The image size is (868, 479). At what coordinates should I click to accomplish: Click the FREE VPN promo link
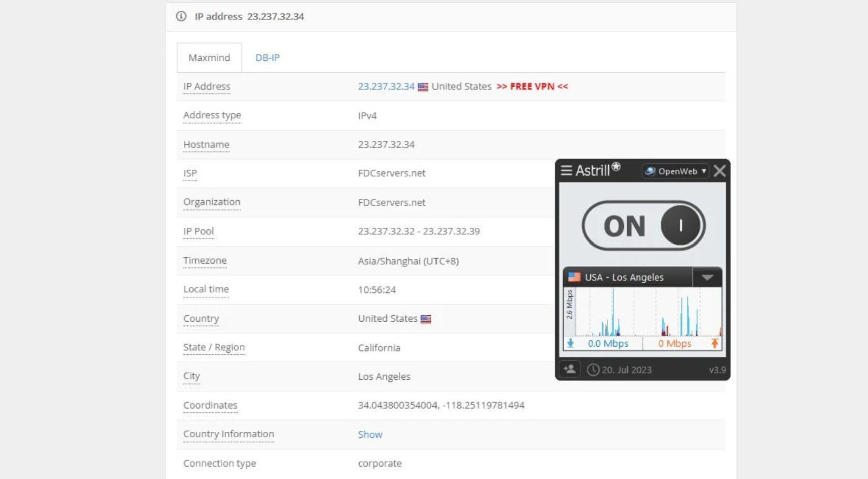click(x=532, y=86)
